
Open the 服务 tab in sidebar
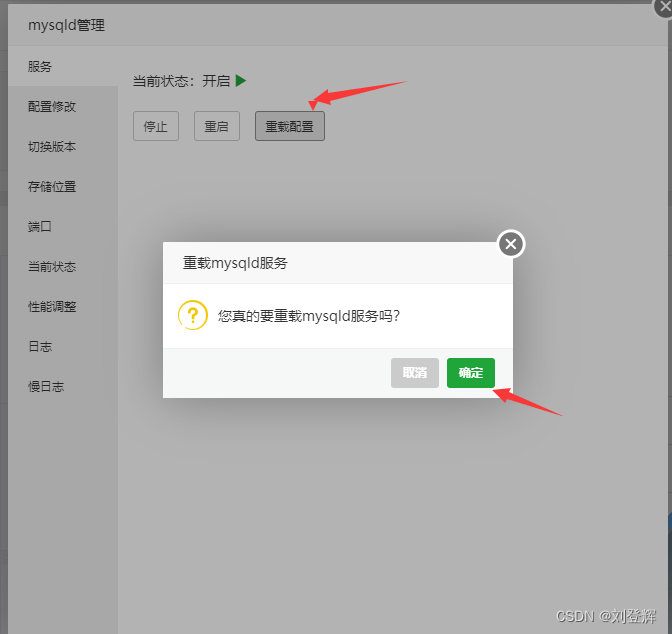[63, 66]
